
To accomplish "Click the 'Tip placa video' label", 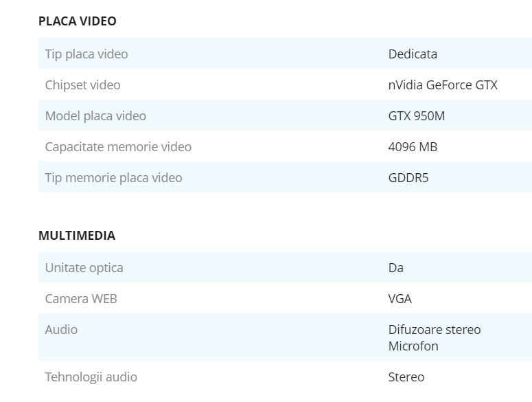I will click(x=86, y=54).
